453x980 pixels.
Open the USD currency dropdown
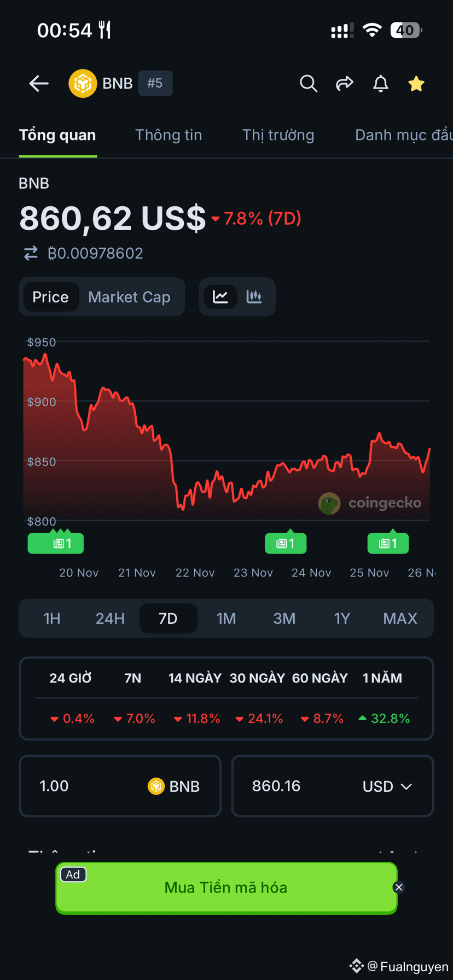(x=387, y=786)
